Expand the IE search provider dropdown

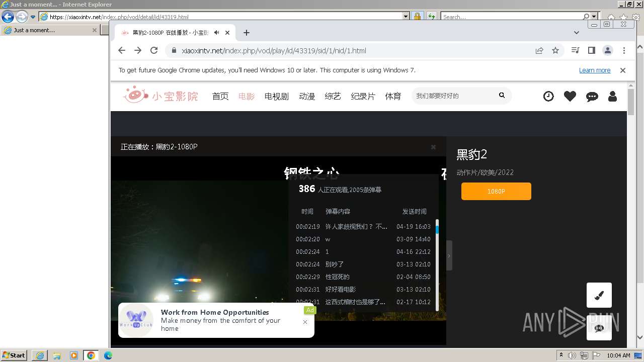(x=594, y=17)
